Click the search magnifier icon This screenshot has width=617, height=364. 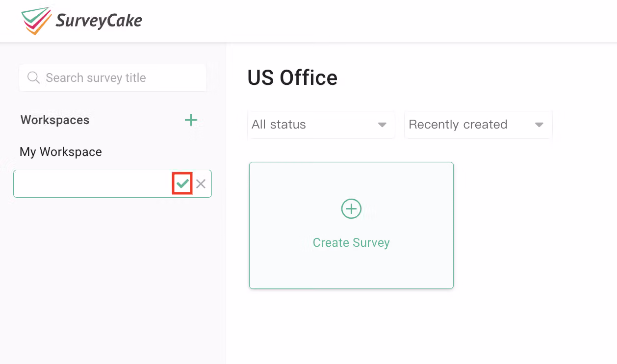point(33,78)
